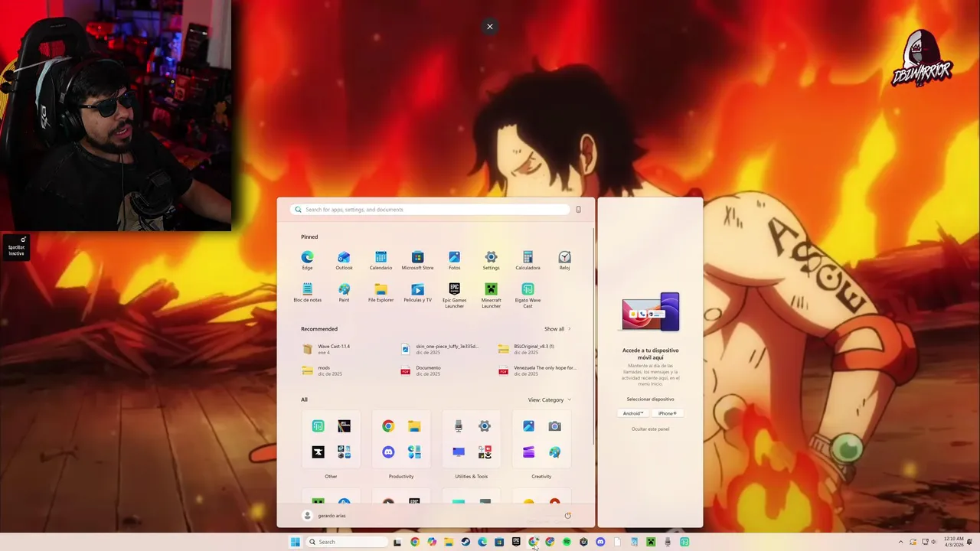The height and width of the screenshot is (551, 980).
Task: Open pinned Outlook app
Action: (x=344, y=260)
